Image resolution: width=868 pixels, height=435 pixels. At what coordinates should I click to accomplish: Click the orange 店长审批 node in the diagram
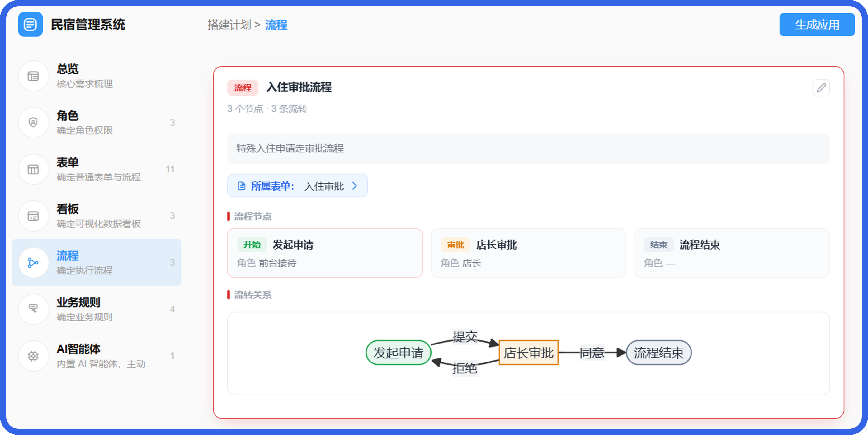tap(528, 353)
